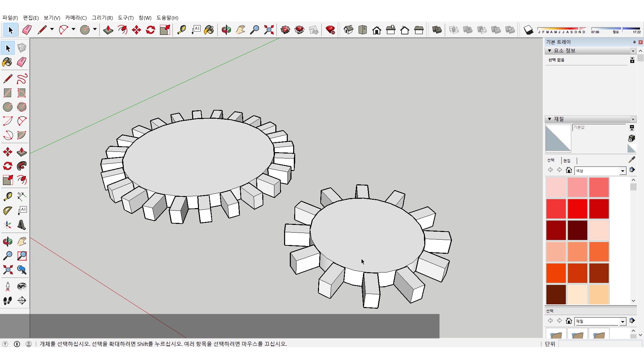Collapse the 요소 정보 panel
644x362 pixels.
click(x=549, y=51)
